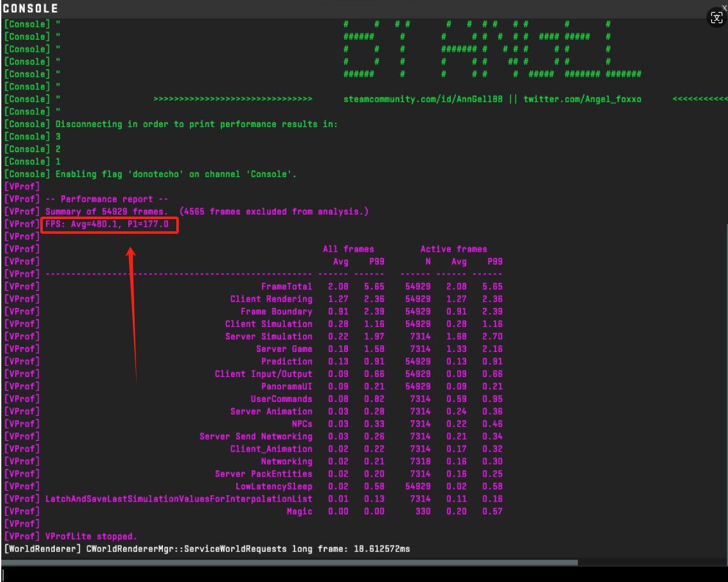Click the 'twitter.com/Angel_foxxo' text
This screenshot has height=582, width=728.
[582, 99]
